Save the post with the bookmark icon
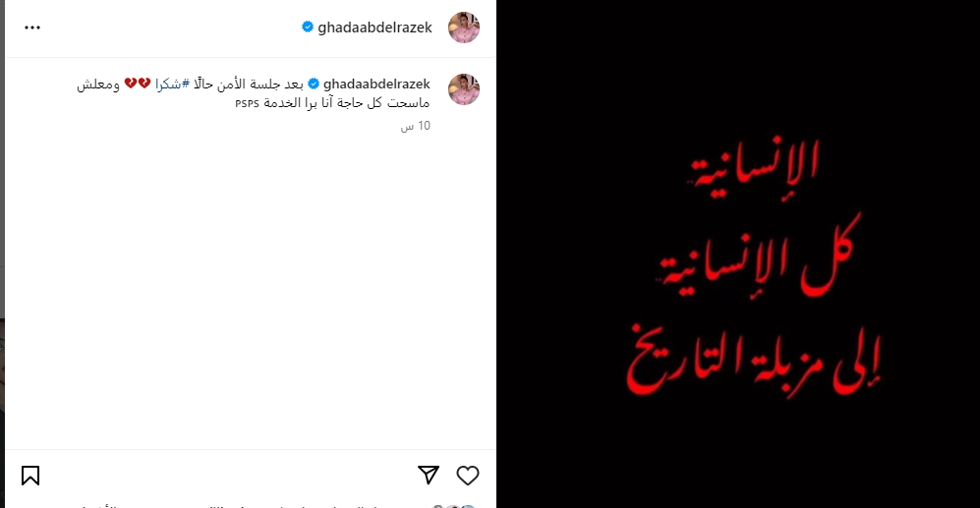This screenshot has height=508, width=980. [30, 476]
